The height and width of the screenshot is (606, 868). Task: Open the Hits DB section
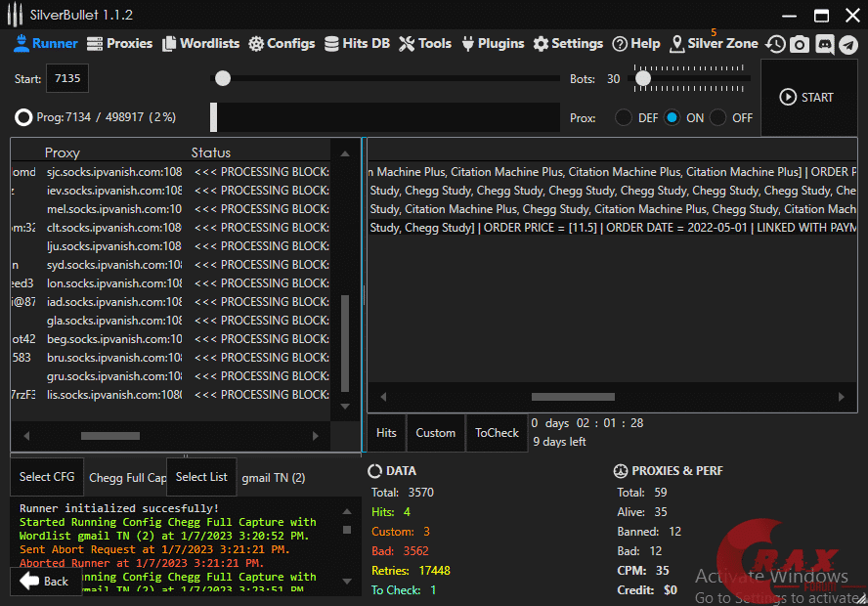pyautogui.click(x=357, y=43)
